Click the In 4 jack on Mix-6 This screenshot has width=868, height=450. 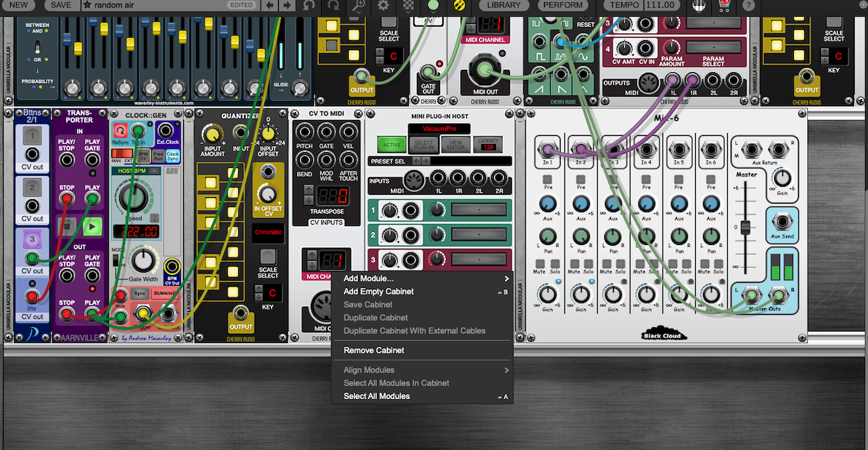click(x=646, y=148)
